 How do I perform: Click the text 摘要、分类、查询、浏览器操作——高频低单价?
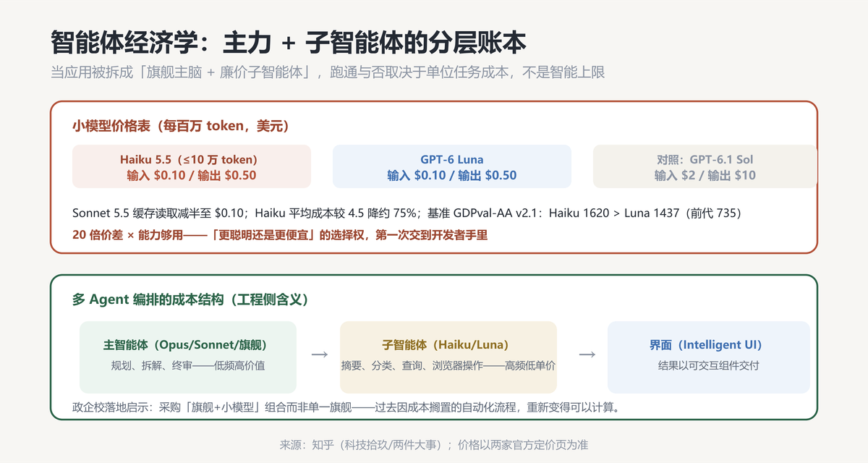click(x=448, y=365)
